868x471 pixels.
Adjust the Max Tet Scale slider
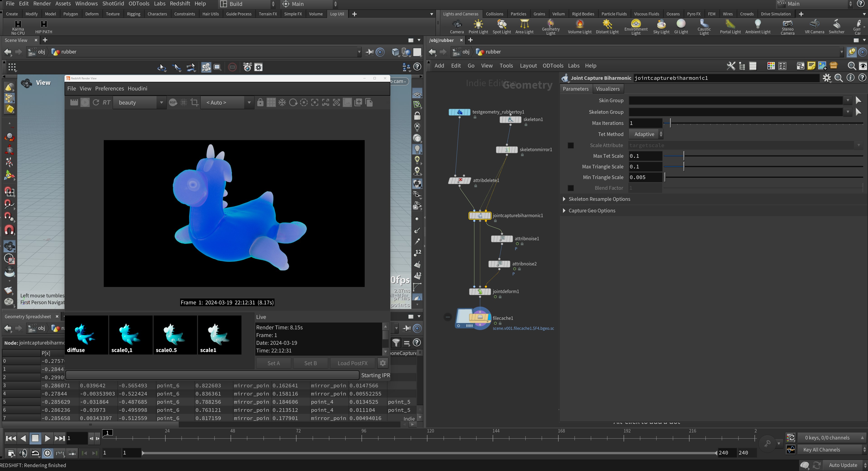(764, 156)
